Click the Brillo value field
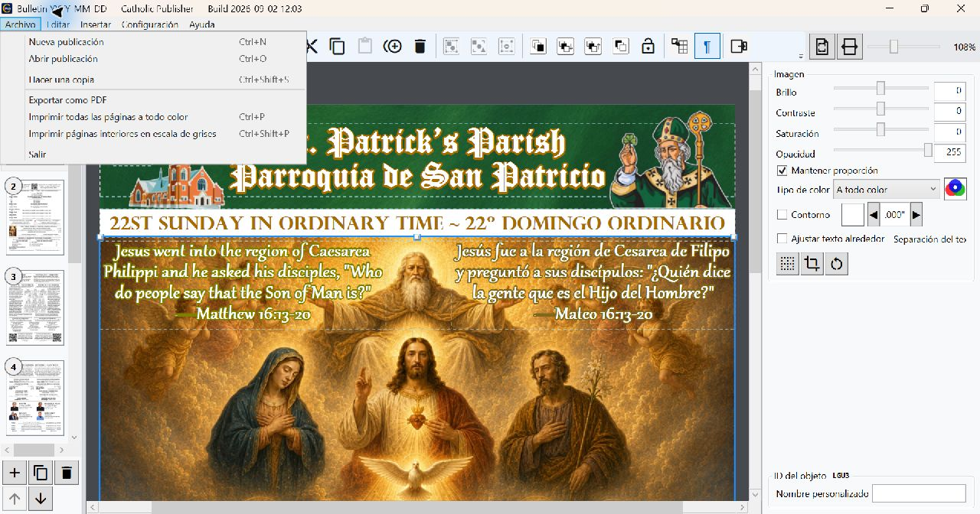The height and width of the screenshot is (514, 980). [x=949, y=91]
